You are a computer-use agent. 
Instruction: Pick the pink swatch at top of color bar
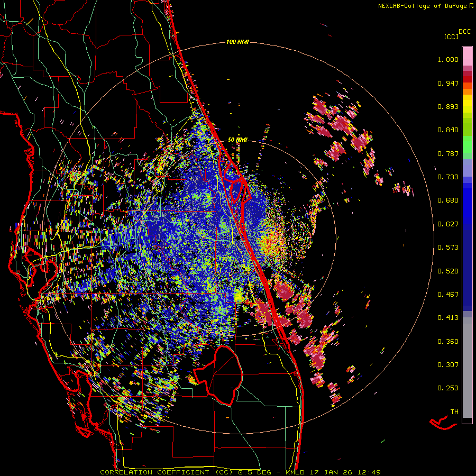pyautogui.click(x=467, y=56)
